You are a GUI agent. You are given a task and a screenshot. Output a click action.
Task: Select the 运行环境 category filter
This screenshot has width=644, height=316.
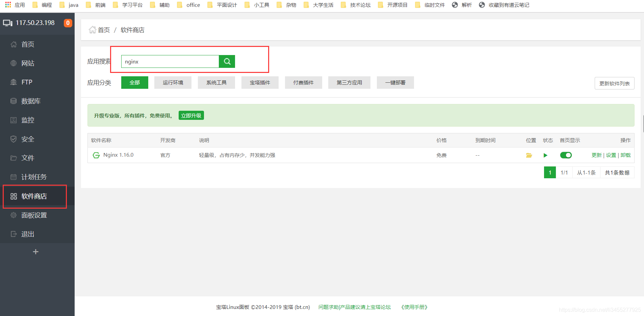coord(173,82)
